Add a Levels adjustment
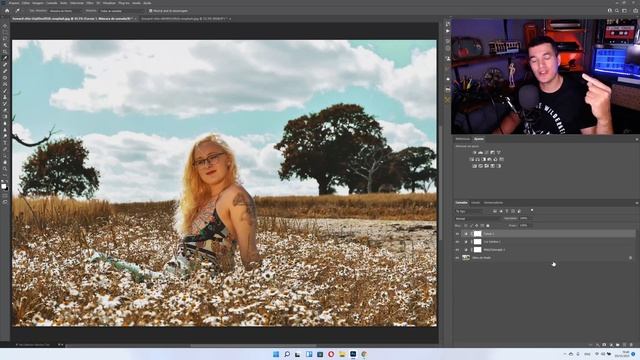This screenshot has height=360, width=640. (x=480, y=153)
